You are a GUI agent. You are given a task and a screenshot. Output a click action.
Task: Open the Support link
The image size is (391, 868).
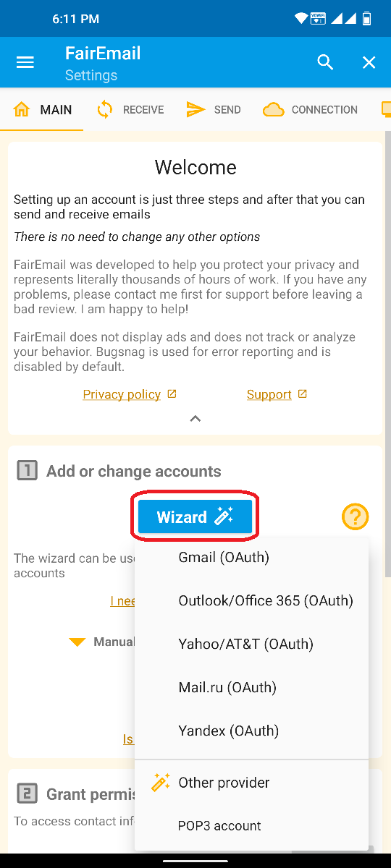(269, 394)
